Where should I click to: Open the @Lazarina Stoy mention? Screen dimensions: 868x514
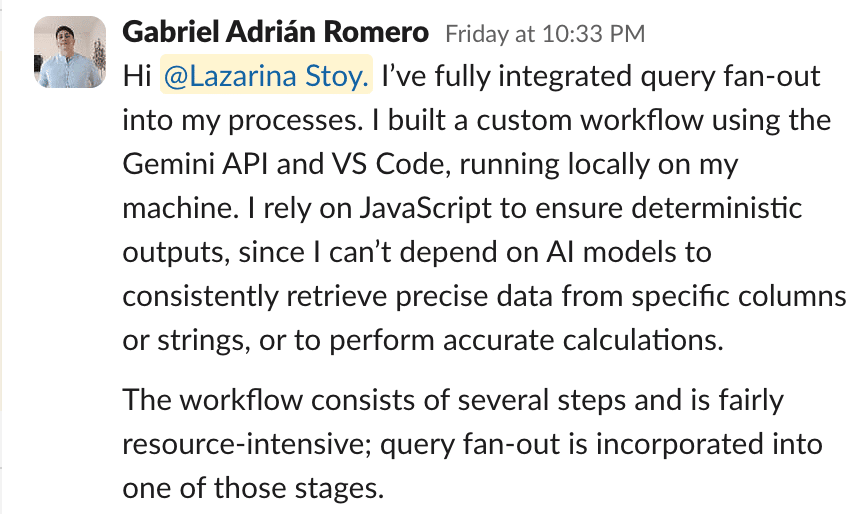point(268,77)
